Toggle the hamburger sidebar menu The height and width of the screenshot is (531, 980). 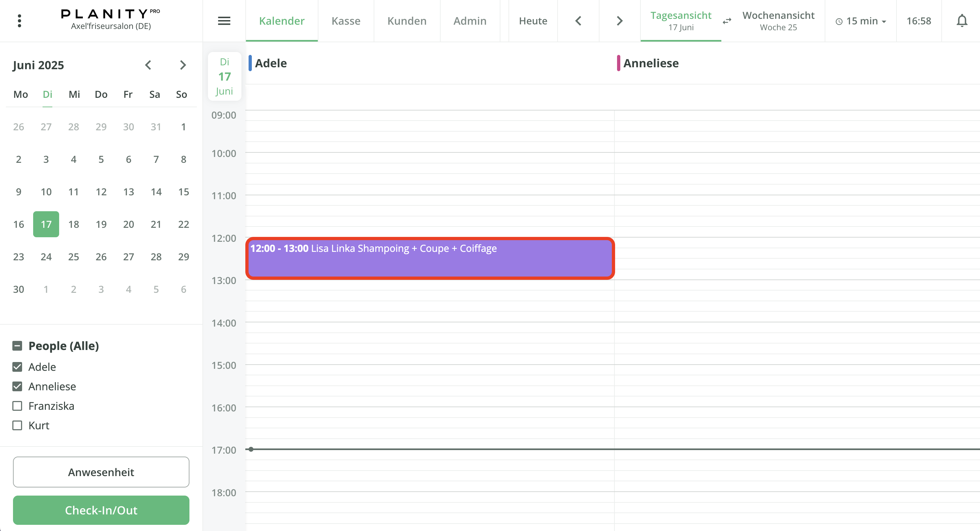pyautogui.click(x=224, y=20)
